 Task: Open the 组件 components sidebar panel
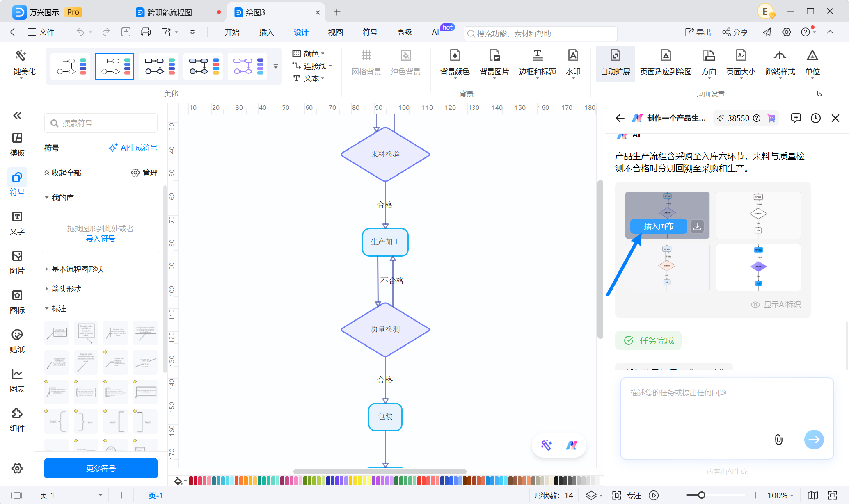click(x=17, y=420)
